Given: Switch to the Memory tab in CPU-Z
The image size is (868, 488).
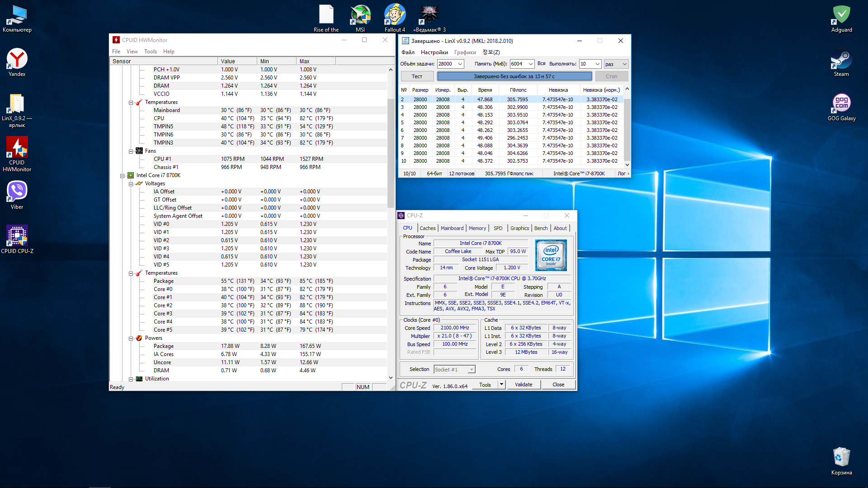Looking at the screenshot, I should click(477, 228).
